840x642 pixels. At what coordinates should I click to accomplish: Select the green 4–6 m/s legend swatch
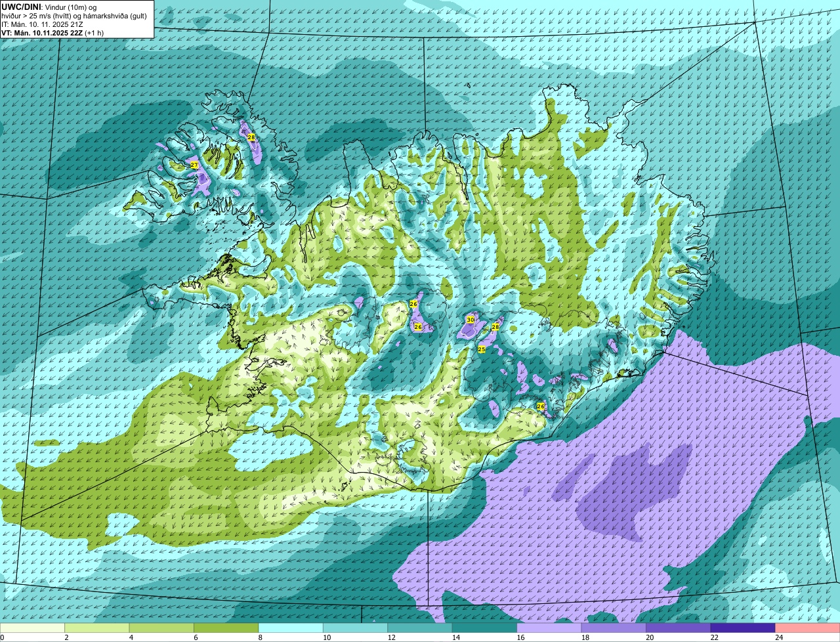[161, 628]
